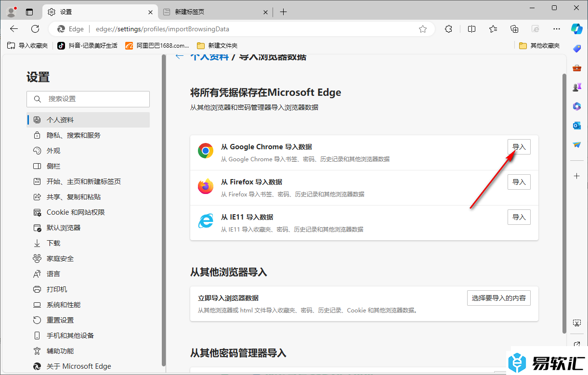Import data from Google Chrome
The width and height of the screenshot is (588, 375).
pyautogui.click(x=519, y=147)
